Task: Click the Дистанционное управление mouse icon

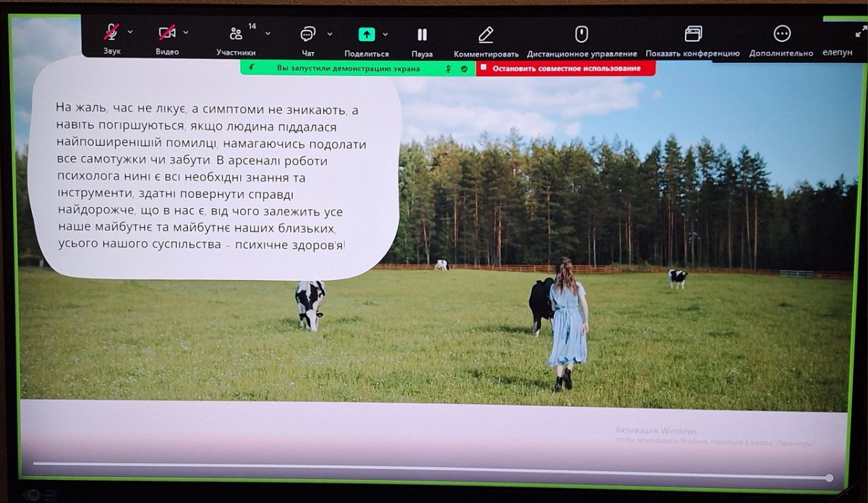Action: 581,34
